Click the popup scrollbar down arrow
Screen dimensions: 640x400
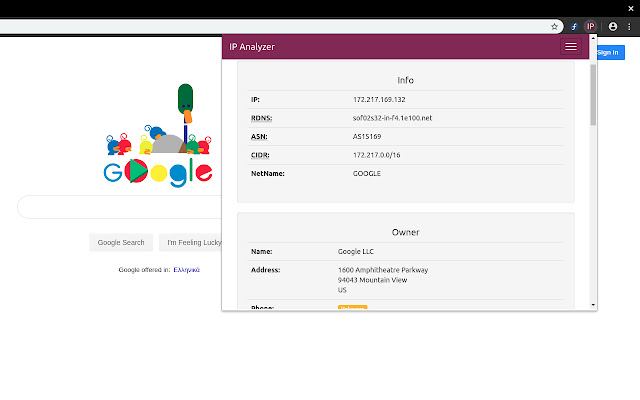point(593,305)
